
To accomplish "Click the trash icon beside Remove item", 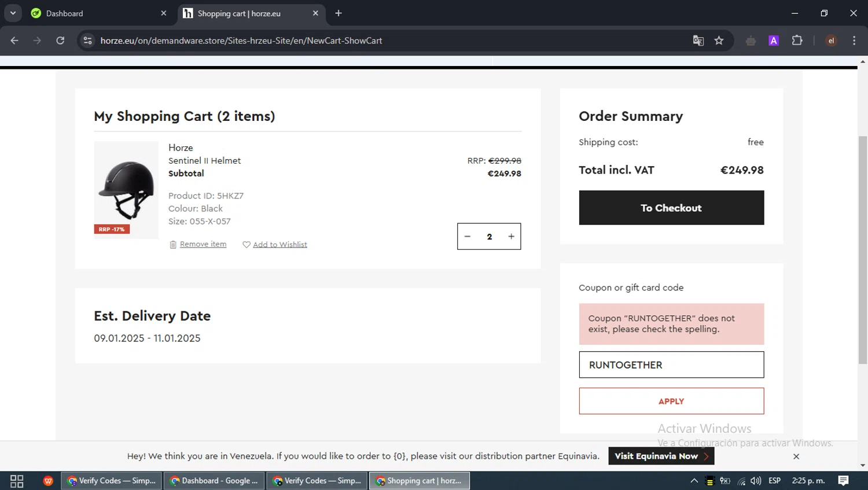I will [x=172, y=245].
